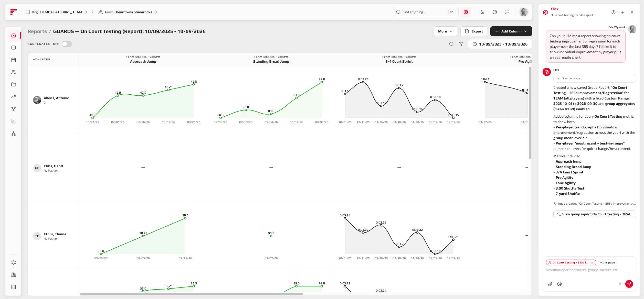Open the settings gear in the sidebar
Viewport: 644px width, 299px height.
click(14, 262)
